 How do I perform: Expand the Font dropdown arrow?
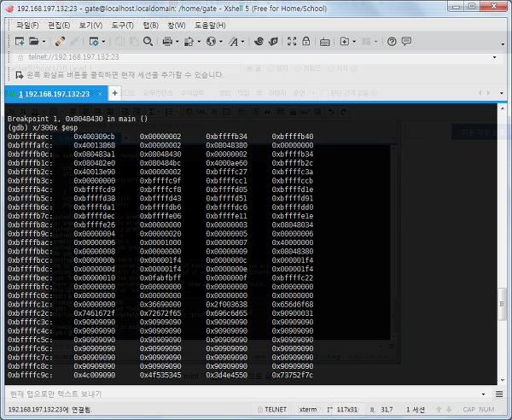[242, 42]
